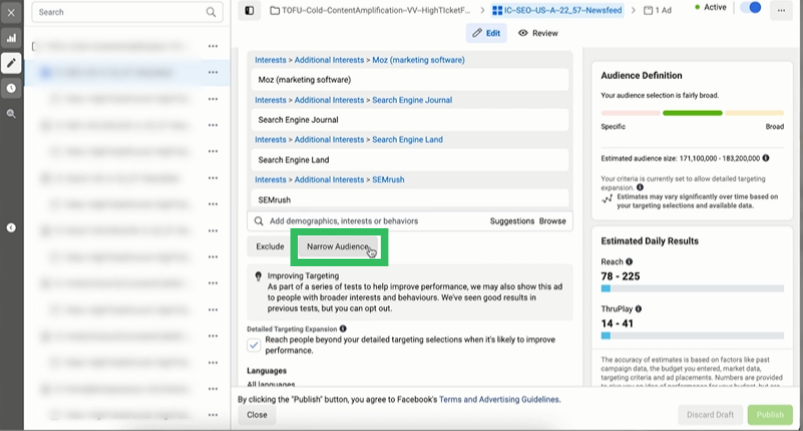
Task: Open Suggestions for detailed targeting
Action: pos(512,221)
